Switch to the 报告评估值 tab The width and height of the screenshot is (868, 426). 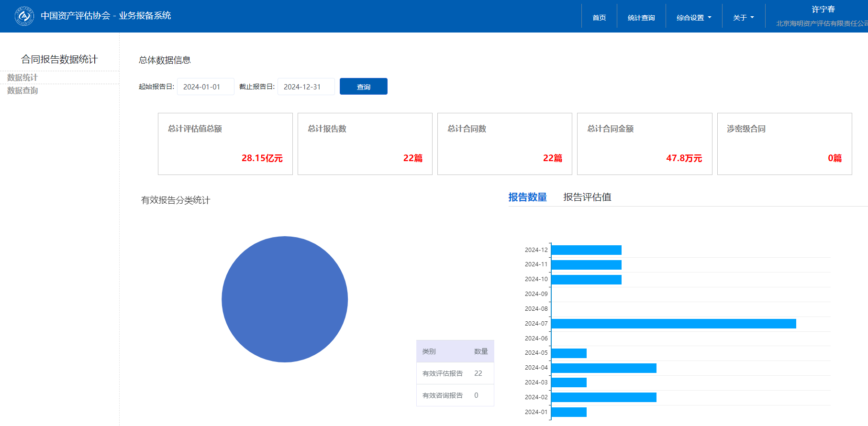[587, 197]
